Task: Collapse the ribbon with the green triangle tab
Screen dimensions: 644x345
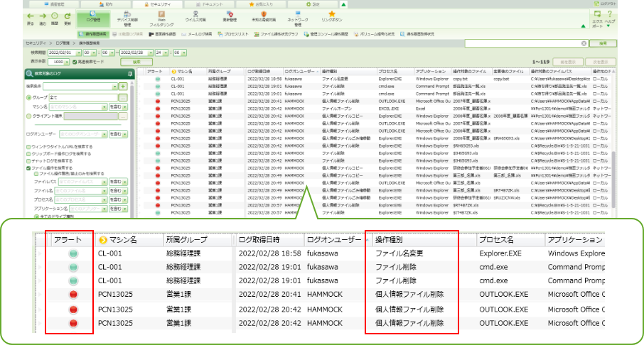Action: pyautogui.click(x=344, y=4)
